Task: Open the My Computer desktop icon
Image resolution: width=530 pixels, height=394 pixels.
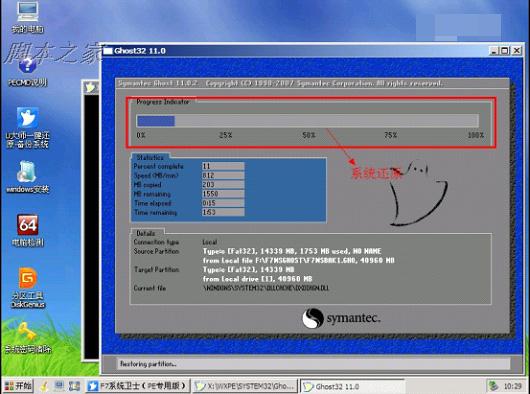Action: pos(28,17)
